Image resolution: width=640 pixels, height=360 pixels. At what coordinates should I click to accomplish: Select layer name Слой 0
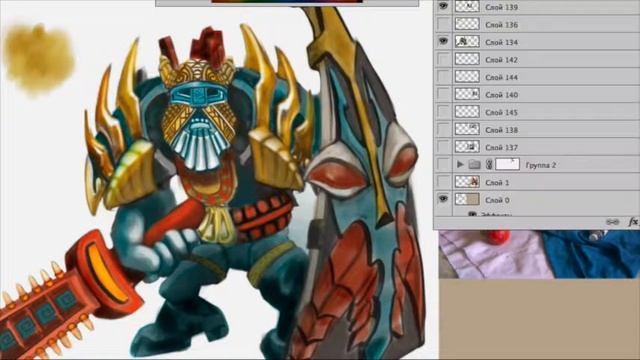497,200
